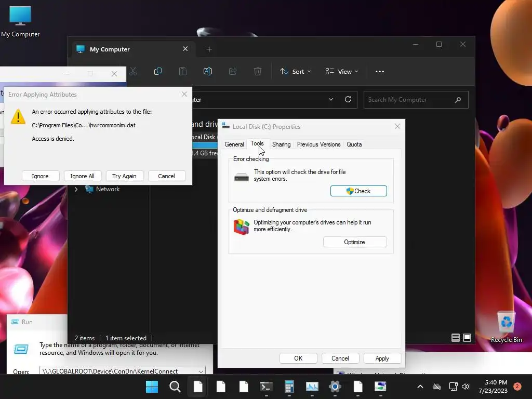Open the settings gear app in taskbar
The height and width of the screenshot is (399, 532).
click(335, 387)
